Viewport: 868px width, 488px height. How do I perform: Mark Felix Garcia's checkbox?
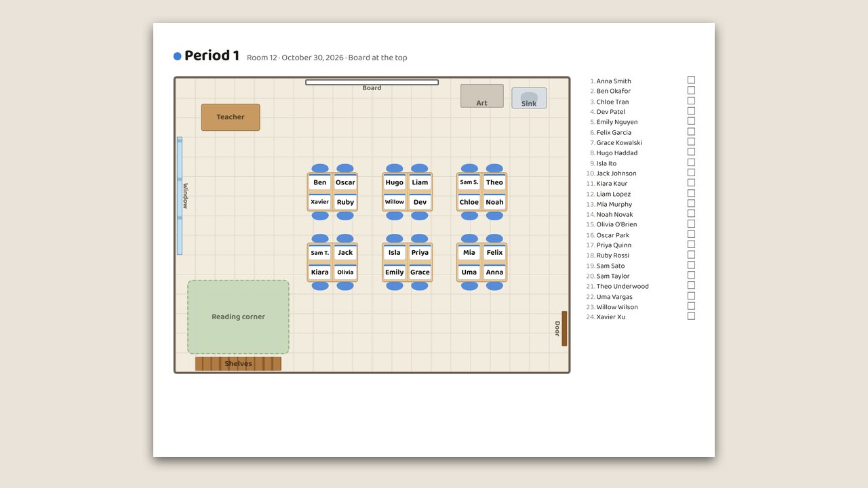click(691, 131)
